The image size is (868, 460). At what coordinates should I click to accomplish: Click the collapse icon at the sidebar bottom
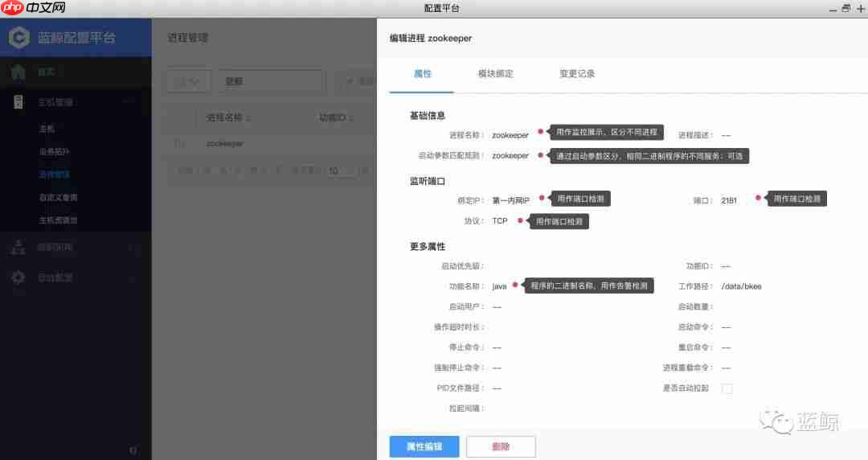point(133,450)
